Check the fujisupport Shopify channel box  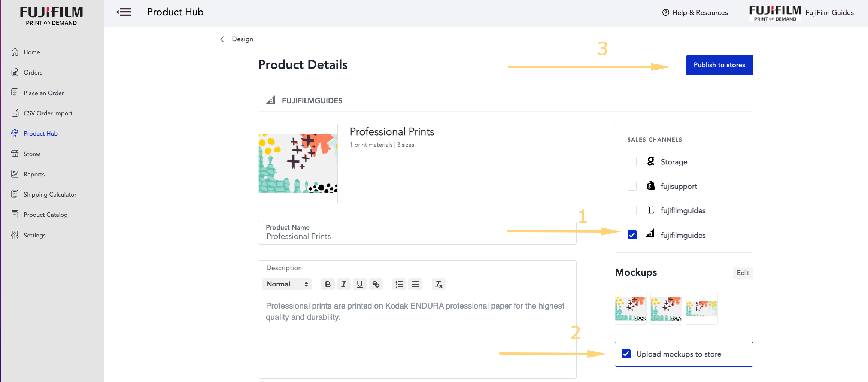pos(632,186)
